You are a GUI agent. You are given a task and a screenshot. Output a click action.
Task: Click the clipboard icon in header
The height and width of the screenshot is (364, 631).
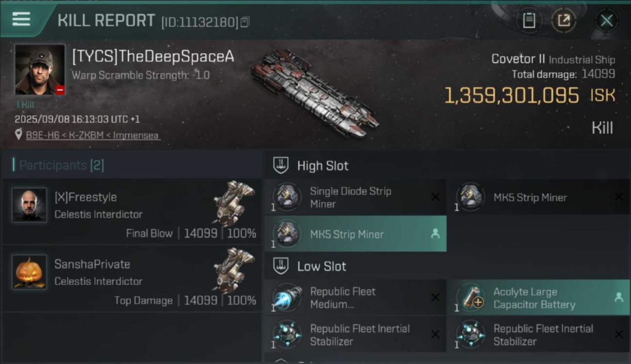tap(529, 20)
